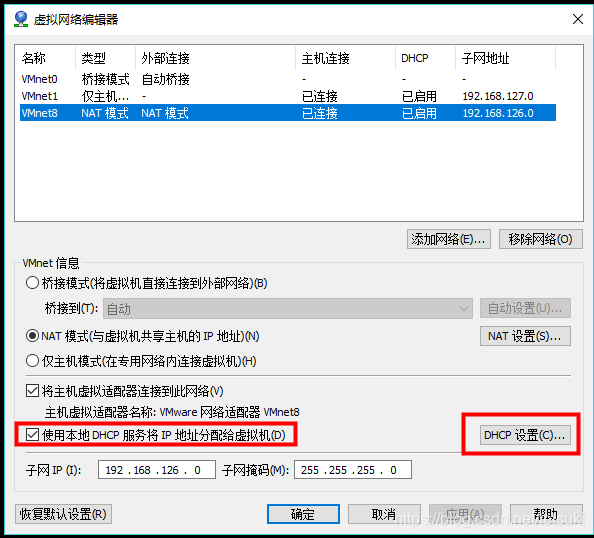
Task: Select 桥接模式 radio button
Action: click(x=32, y=283)
